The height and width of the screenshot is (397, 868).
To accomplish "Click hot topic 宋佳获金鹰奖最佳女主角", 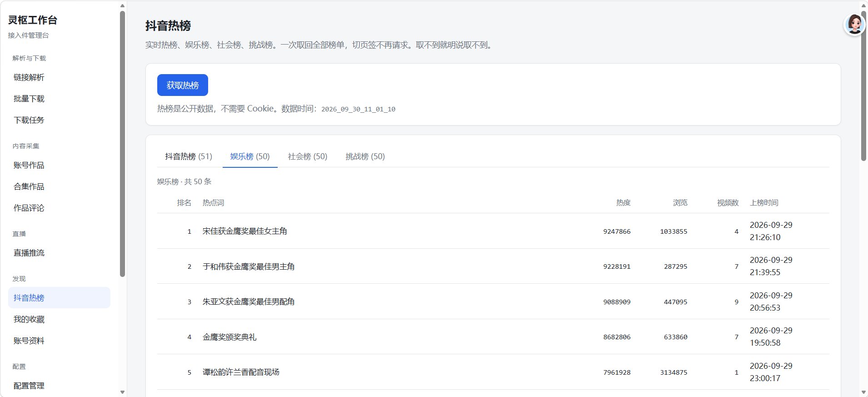I will click(244, 231).
